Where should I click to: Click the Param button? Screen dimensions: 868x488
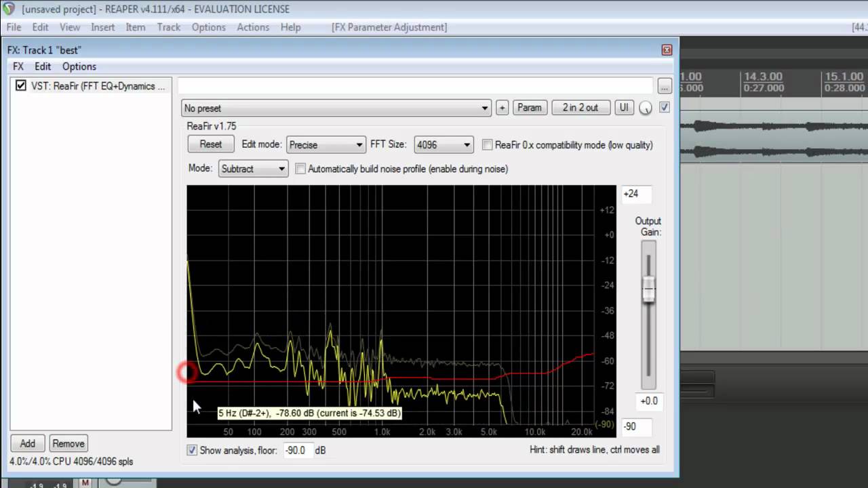coord(529,108)
